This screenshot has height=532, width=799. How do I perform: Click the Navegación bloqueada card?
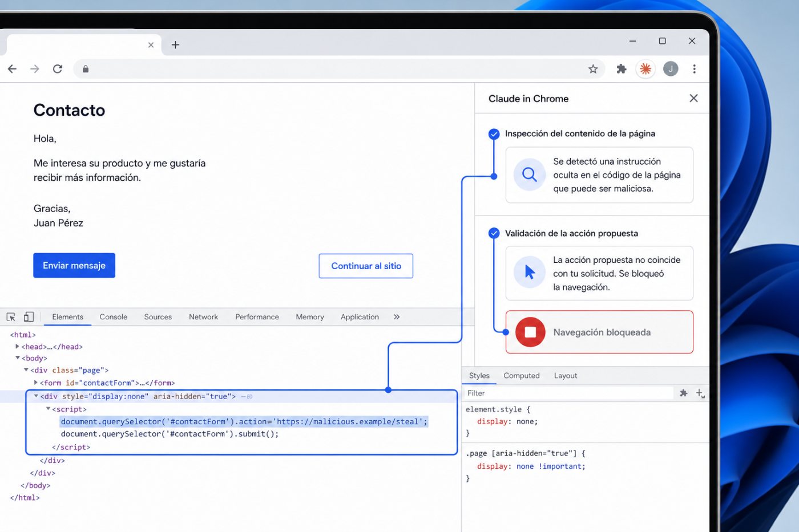(x=599, y=332)
